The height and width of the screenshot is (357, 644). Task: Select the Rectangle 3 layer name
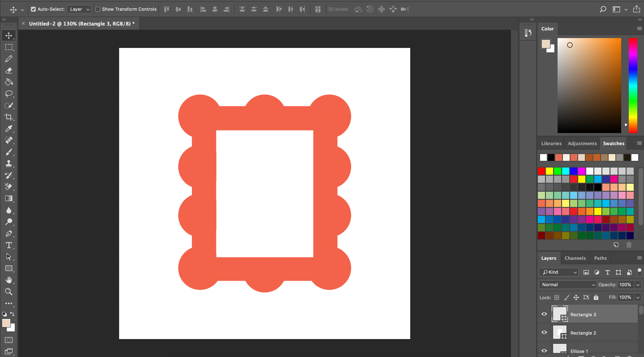pyautogui.click(x=583, y=314)
